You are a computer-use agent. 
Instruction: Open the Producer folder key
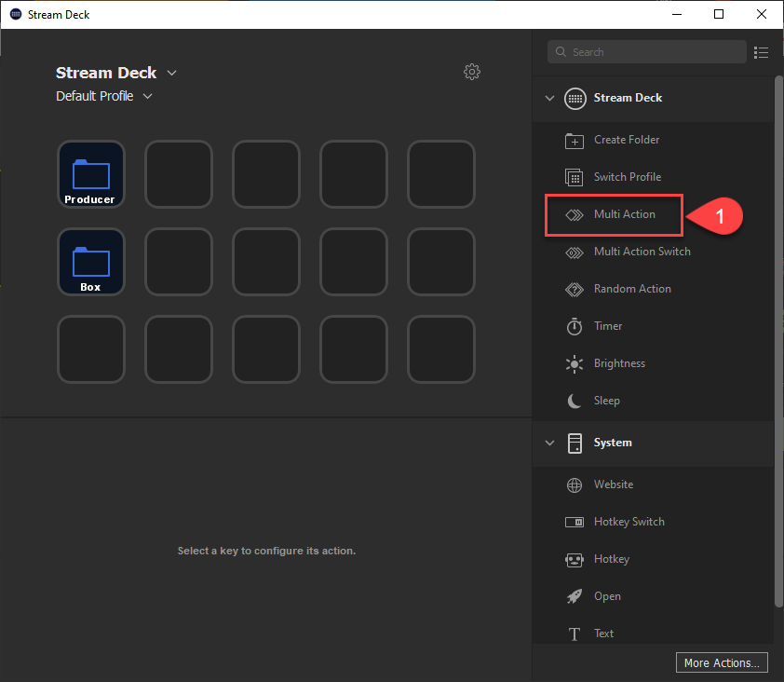pos(91,174)
